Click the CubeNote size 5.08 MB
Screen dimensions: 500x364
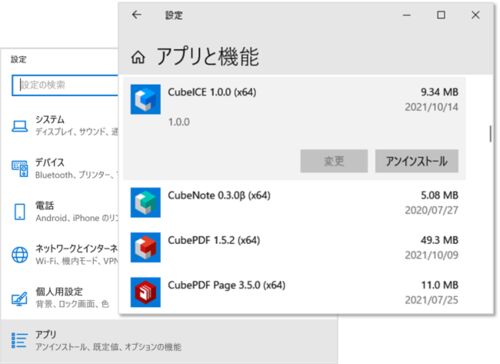(439, 195)
